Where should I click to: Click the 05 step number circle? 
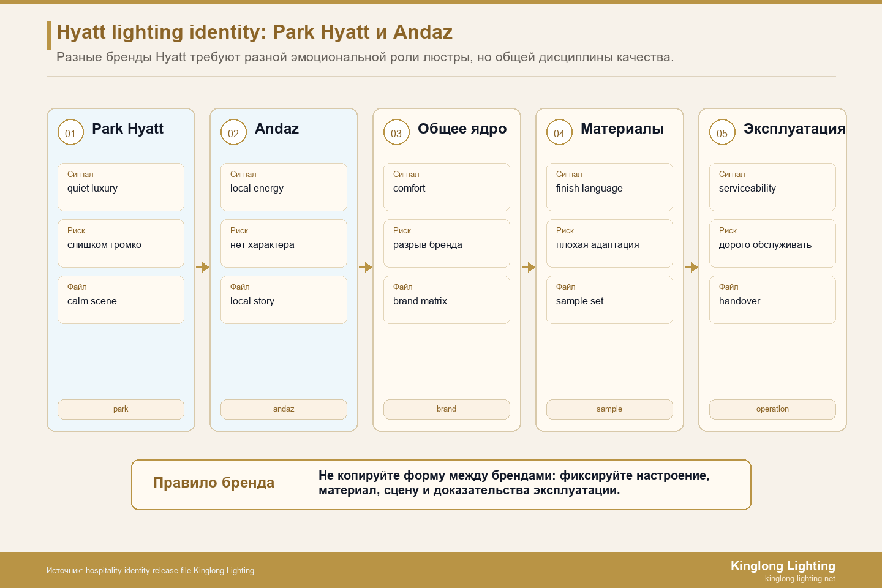722,132
